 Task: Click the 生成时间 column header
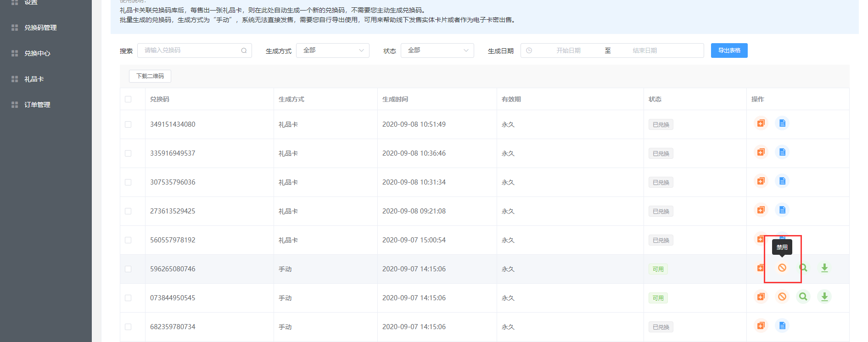[x=395, y=99]
